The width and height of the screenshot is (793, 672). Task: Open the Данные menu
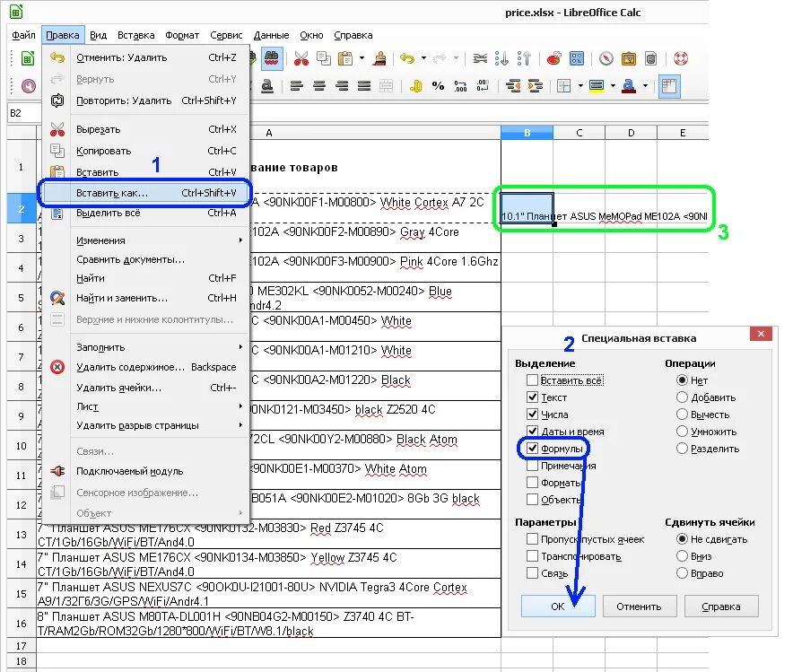coord(271,35)
